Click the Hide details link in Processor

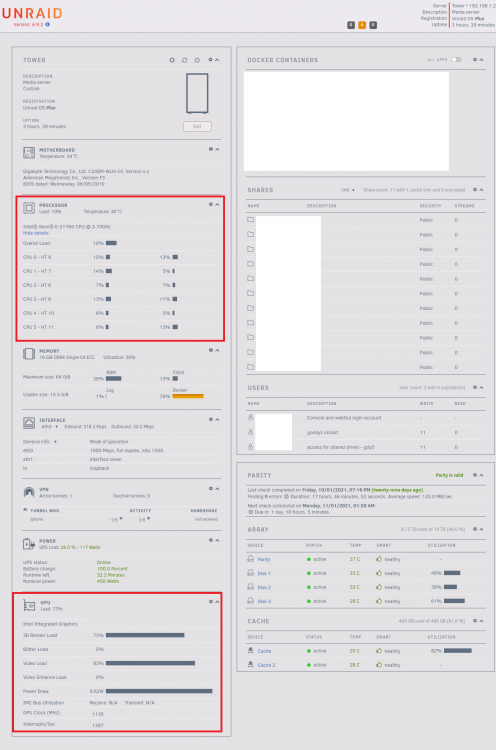[35, 233]
